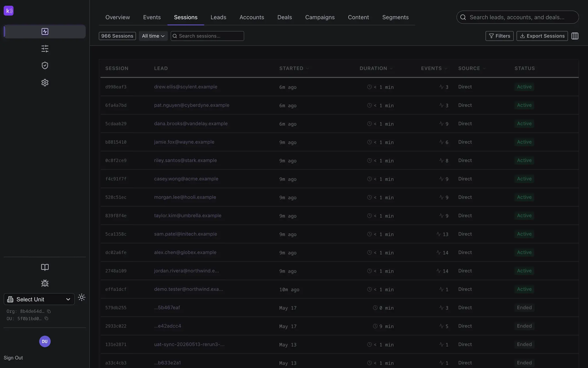Switch to the Overview tab
588x368 pixels.
click(x=117, y=17)
